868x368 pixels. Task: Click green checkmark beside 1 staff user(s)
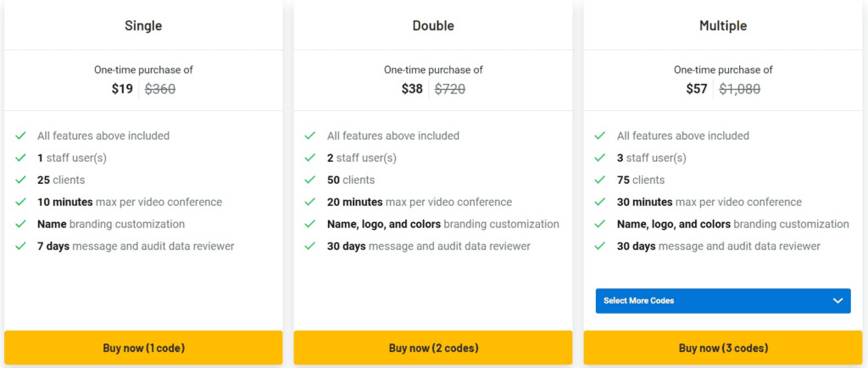point(20,158)
